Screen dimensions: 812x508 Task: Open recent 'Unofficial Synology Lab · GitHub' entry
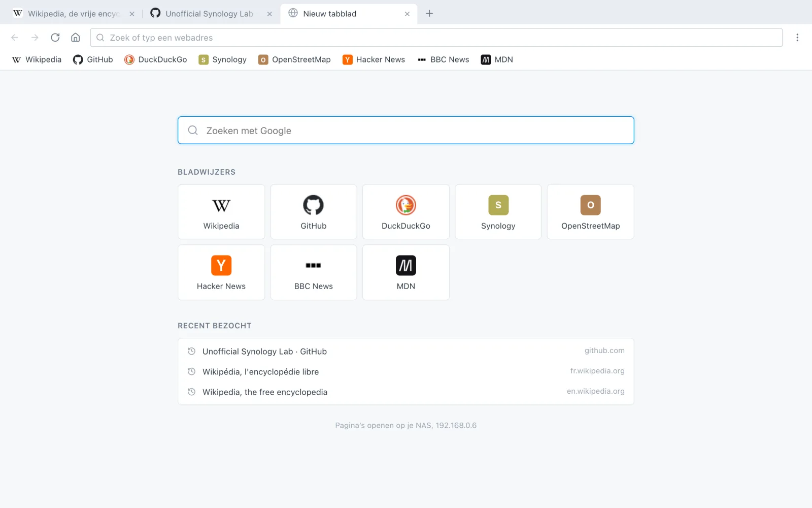(x=406, y=352)
